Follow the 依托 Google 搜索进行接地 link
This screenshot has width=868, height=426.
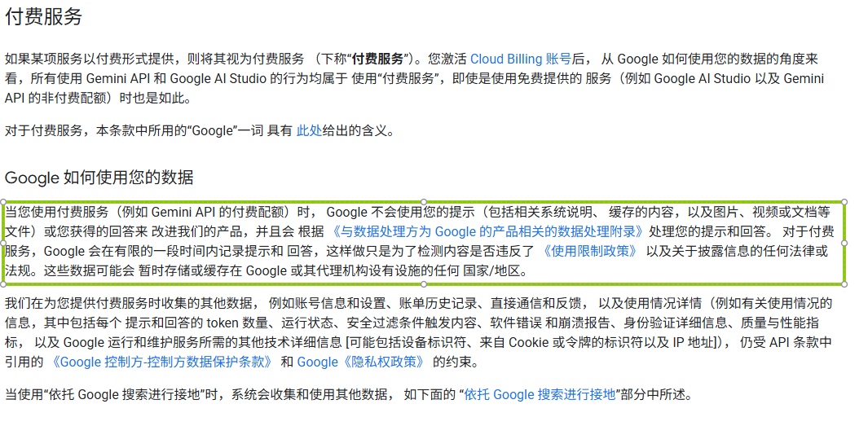(540, 395)
